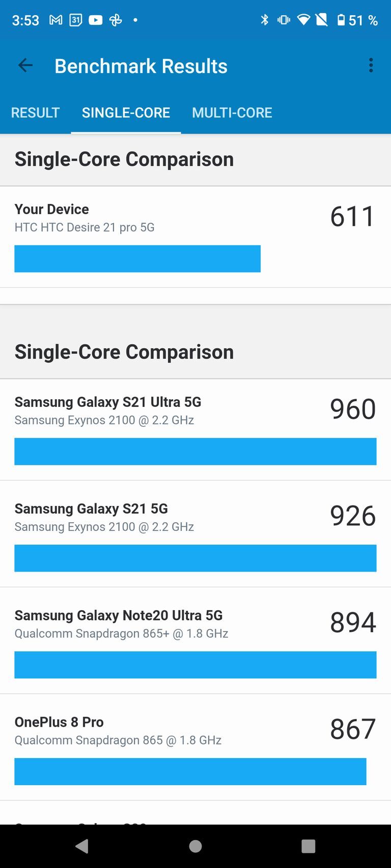Viewport: 391px width, 868px height.
Task: Tap the Android recent apps square button
Action: 308,846
